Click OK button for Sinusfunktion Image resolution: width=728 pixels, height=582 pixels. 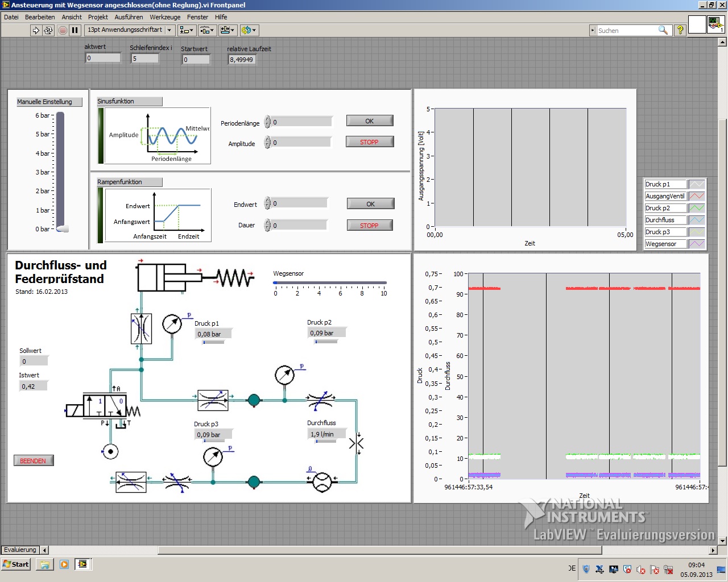point(370,121)
